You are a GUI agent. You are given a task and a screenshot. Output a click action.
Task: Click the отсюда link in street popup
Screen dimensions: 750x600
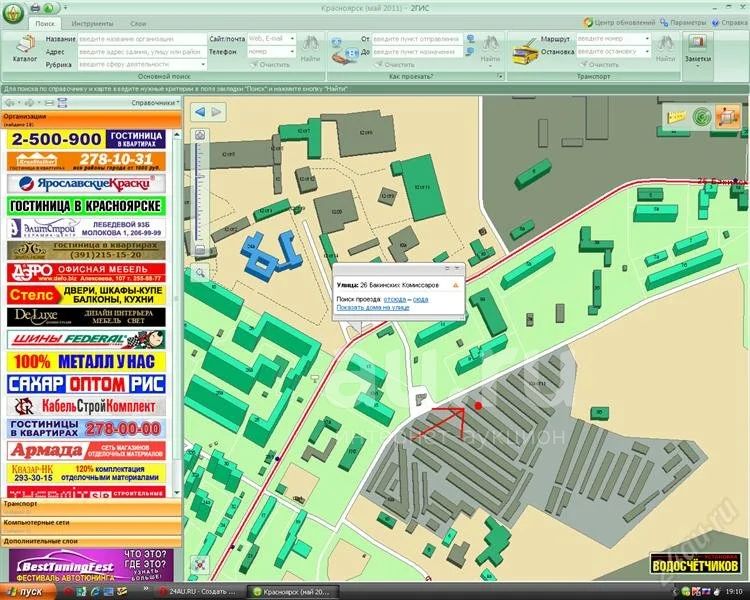coord(395,299)
